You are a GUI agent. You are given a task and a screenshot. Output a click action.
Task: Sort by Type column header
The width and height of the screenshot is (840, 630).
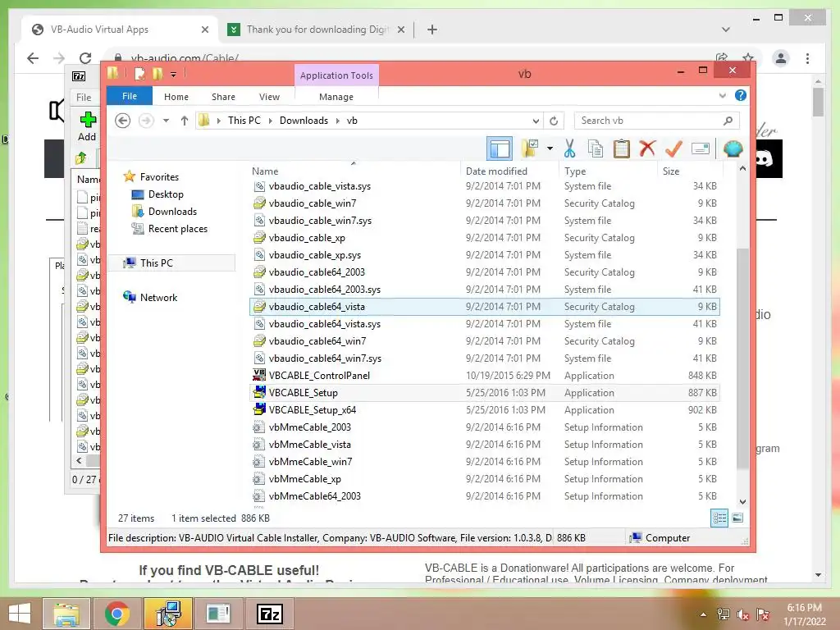609,171
